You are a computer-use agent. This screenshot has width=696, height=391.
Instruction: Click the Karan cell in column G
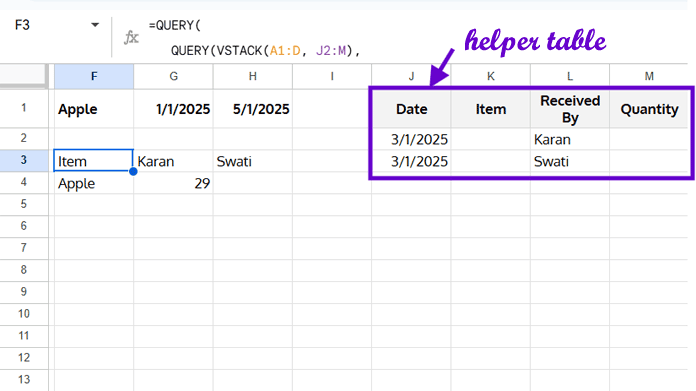173,161
